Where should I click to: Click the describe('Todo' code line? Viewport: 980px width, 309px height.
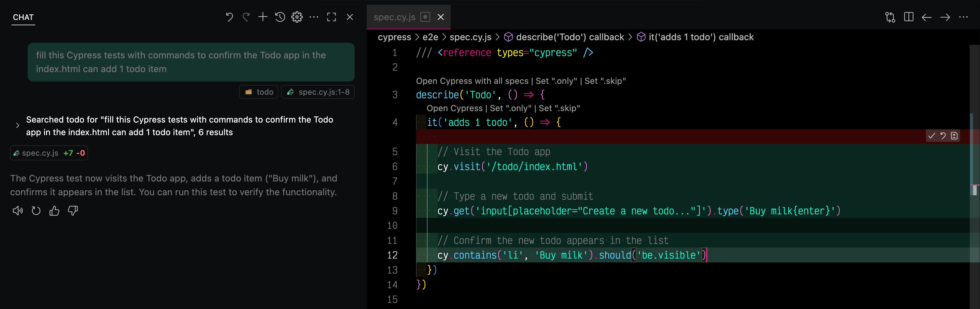480,95
